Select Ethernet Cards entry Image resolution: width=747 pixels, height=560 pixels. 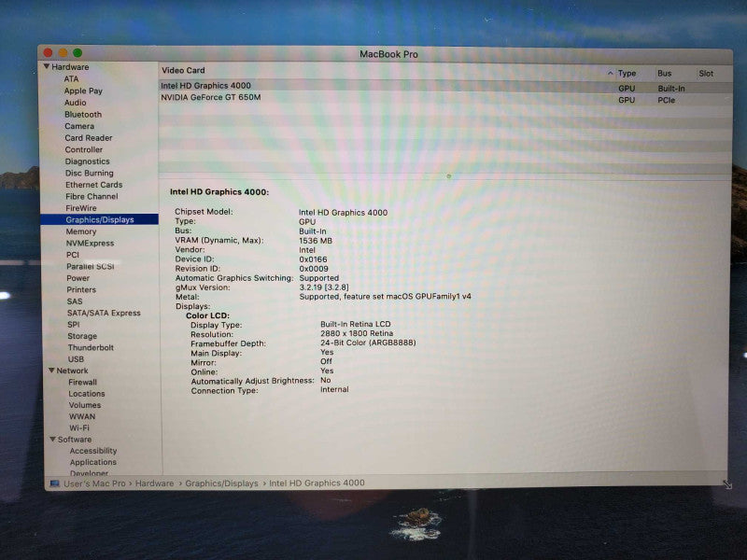94,185
